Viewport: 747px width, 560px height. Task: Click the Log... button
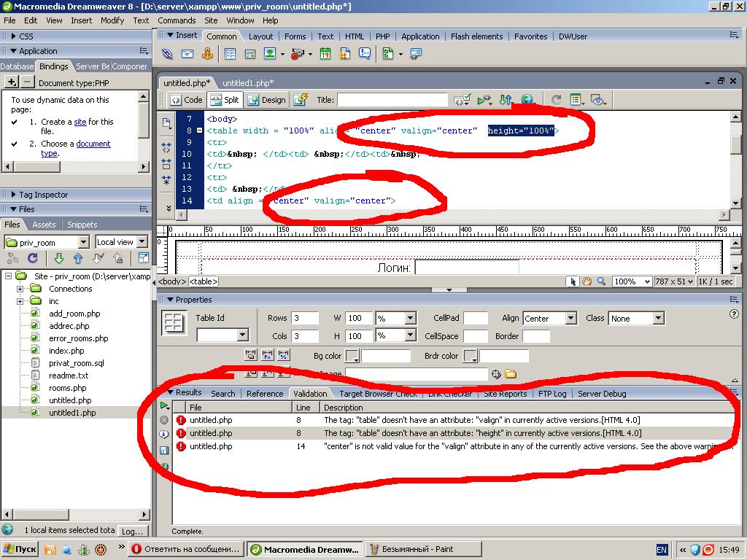[x=133, y=531]
